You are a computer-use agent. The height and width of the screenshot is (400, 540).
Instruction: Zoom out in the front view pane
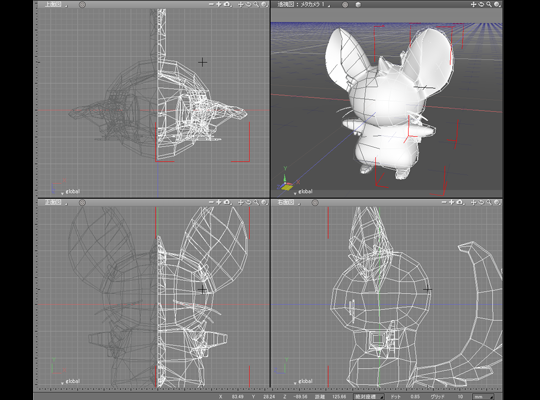[211, 202]
